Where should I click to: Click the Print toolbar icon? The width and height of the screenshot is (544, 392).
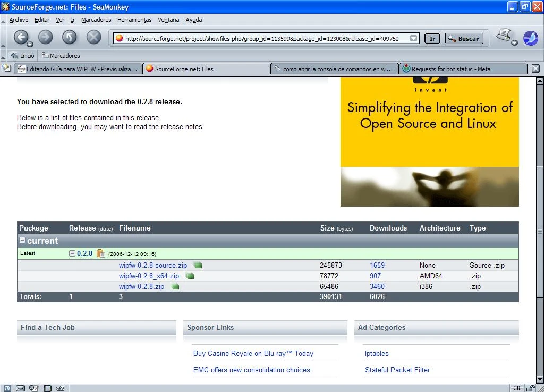point(505,36)
